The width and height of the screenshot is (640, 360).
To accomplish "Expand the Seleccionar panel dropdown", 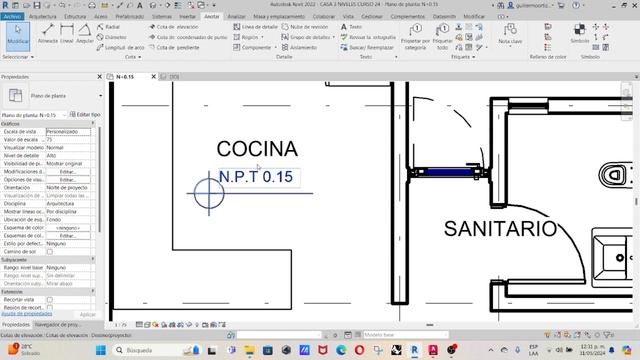I will [x=18, y=57].
